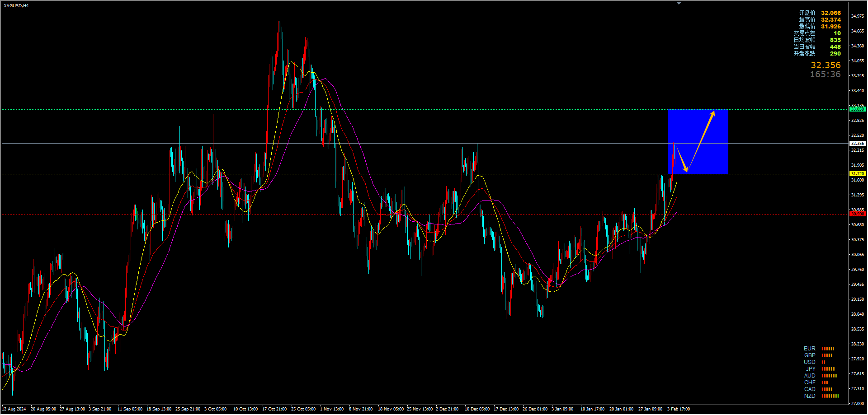Click the 20 Aug 05:00 time axis label
This screenshot has height=415, width=868.
point(43,409)
